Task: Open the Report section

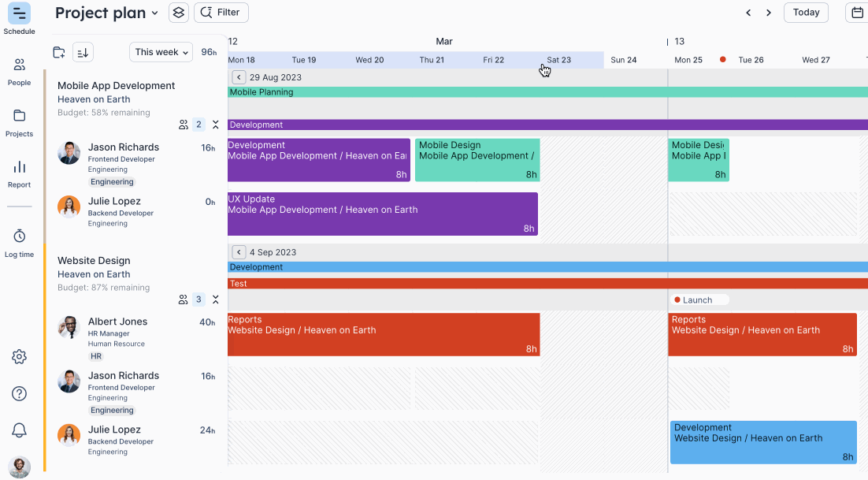Action: pos(20,168)
